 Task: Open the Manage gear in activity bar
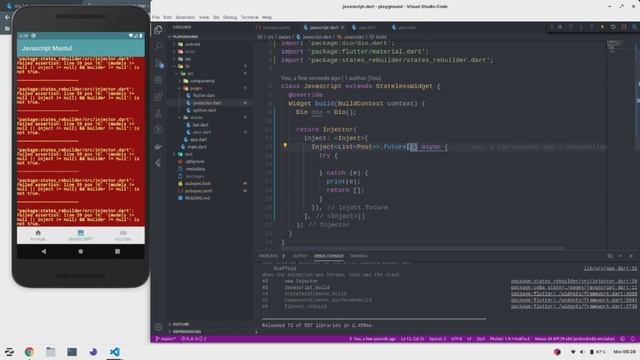coord(158,327)
